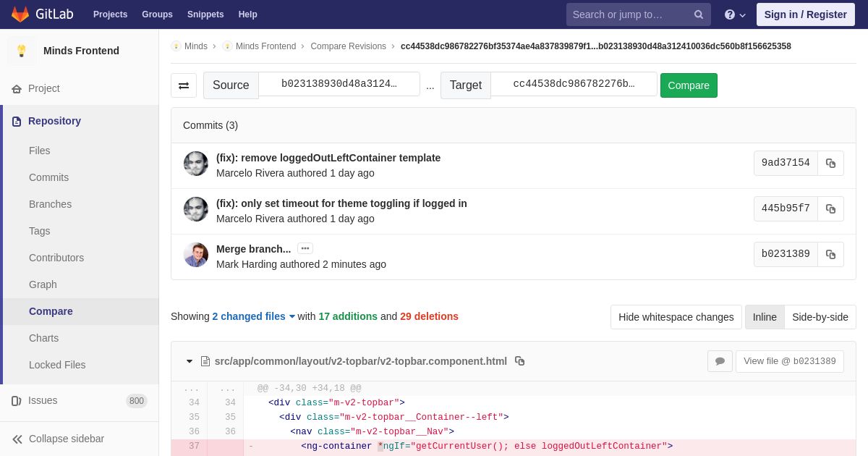Copy commit SHA b0231389
This screenshot has width=868, height=456.
pos(830,255)
